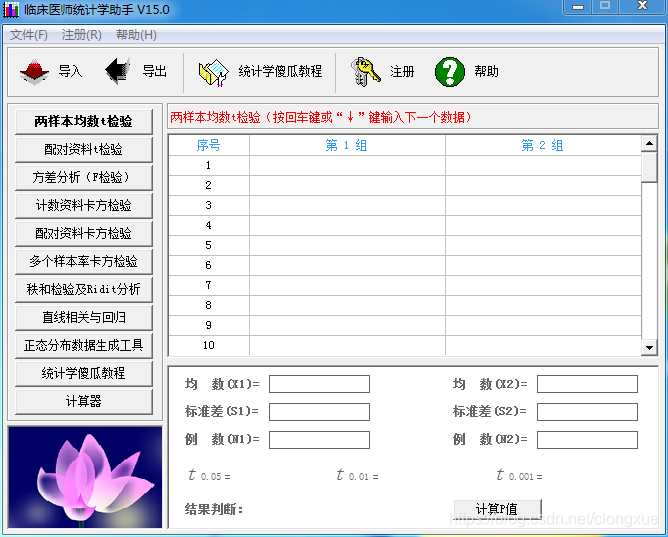The width and height of the screenshot is (668, 537).
Task: Click the table vertical scrollbar thumb
Action: (649, 167)
